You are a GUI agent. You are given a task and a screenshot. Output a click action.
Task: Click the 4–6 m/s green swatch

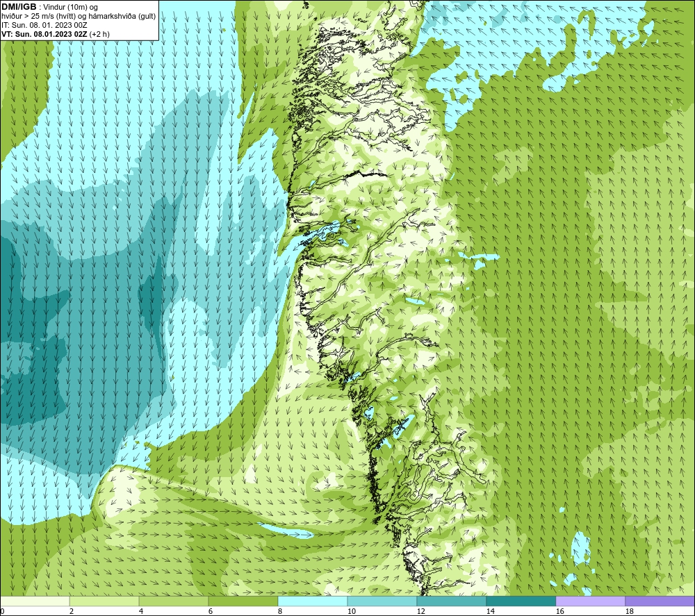[x=174, y=601]
